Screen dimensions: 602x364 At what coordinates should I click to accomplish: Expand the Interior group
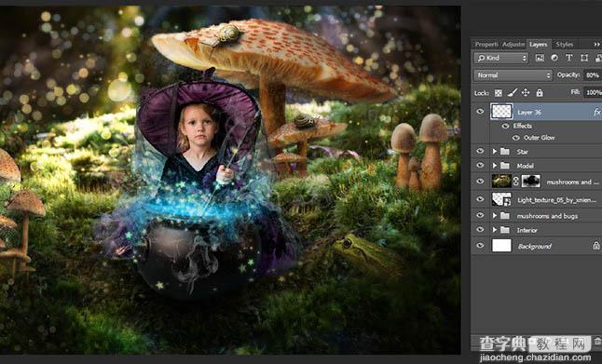[495, 230]
